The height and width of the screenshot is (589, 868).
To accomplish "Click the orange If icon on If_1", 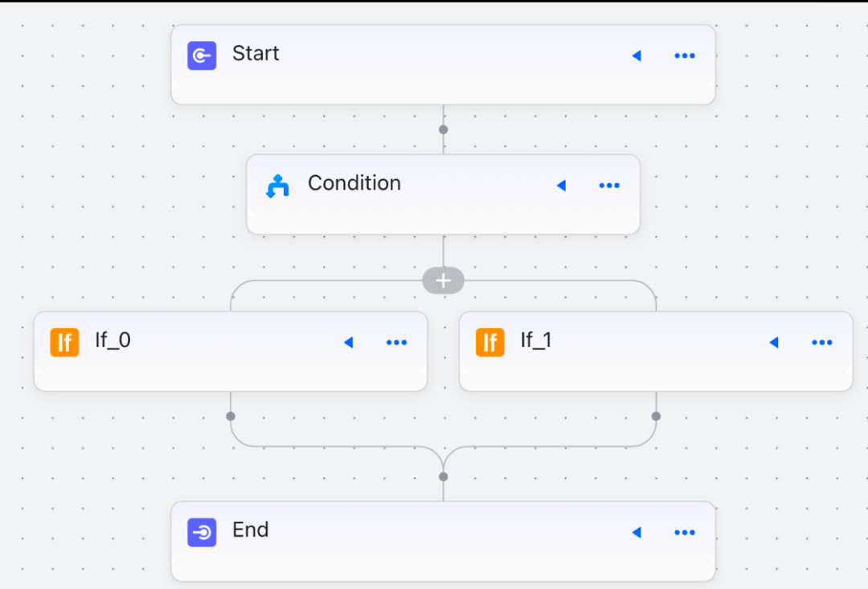I will (x=490, y=342).
